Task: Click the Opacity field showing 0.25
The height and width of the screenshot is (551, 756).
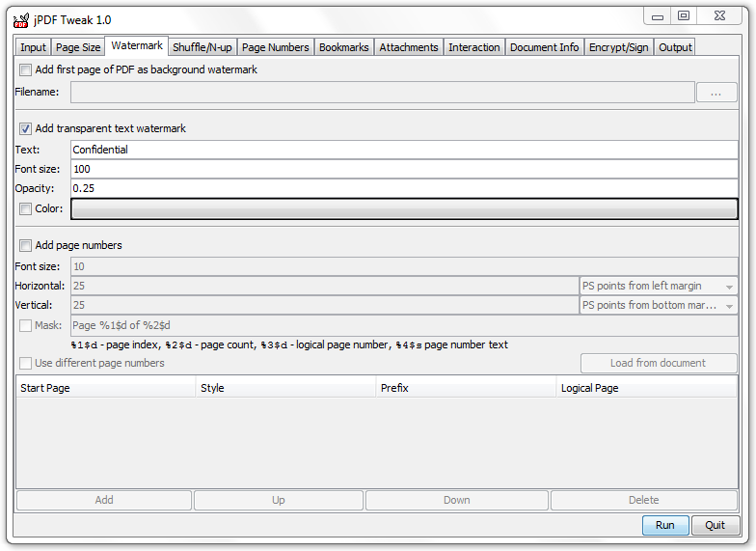Action: click(x=404, y=188)
